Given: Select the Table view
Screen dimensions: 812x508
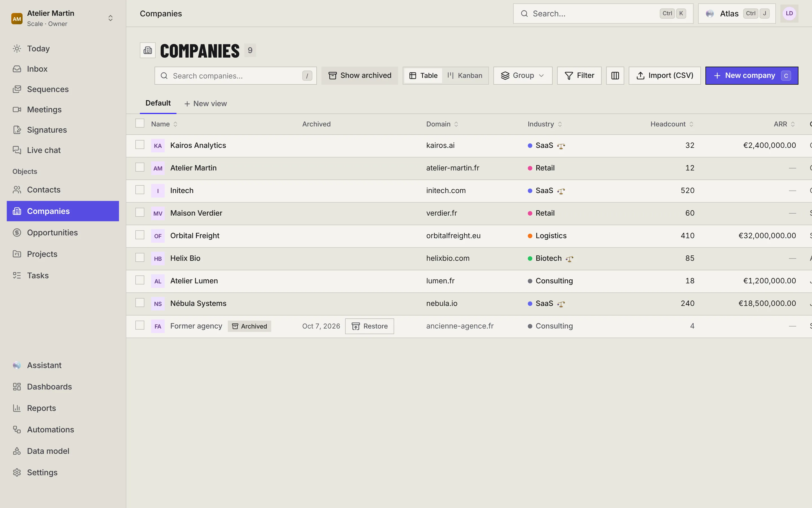Looking at the screenshot, I should 423,76.
